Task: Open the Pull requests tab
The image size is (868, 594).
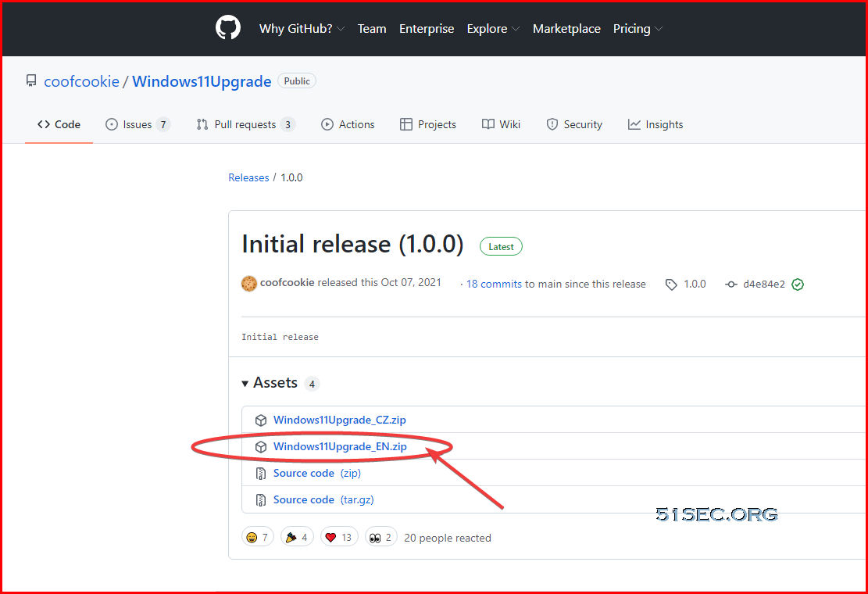Action: [x=245, y=124]
